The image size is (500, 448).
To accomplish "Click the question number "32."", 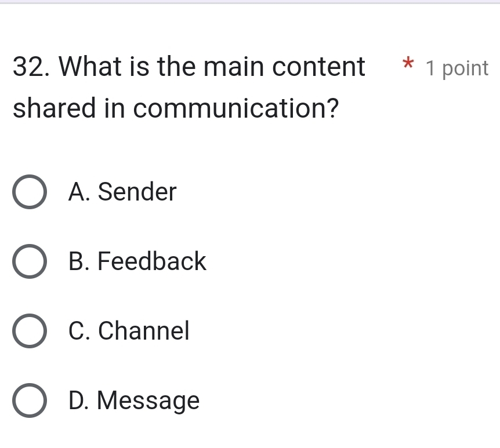I will 31,67.
